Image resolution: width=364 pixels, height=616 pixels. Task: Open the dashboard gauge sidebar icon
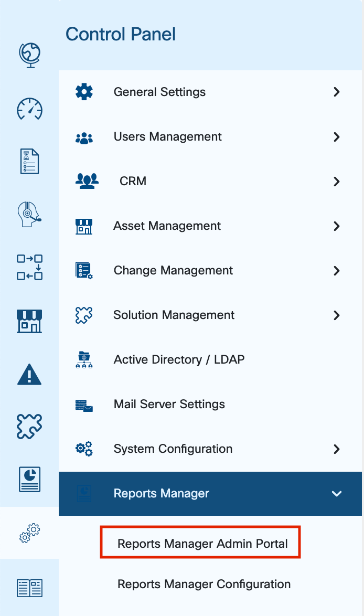click(x=29, y=109)
